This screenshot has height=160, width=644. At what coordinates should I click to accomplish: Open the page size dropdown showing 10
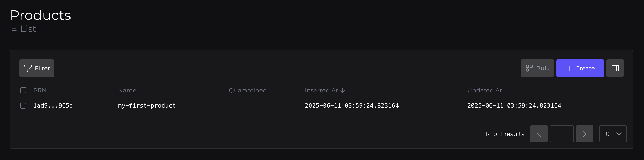pyautogui.click(x=613, y=134)
